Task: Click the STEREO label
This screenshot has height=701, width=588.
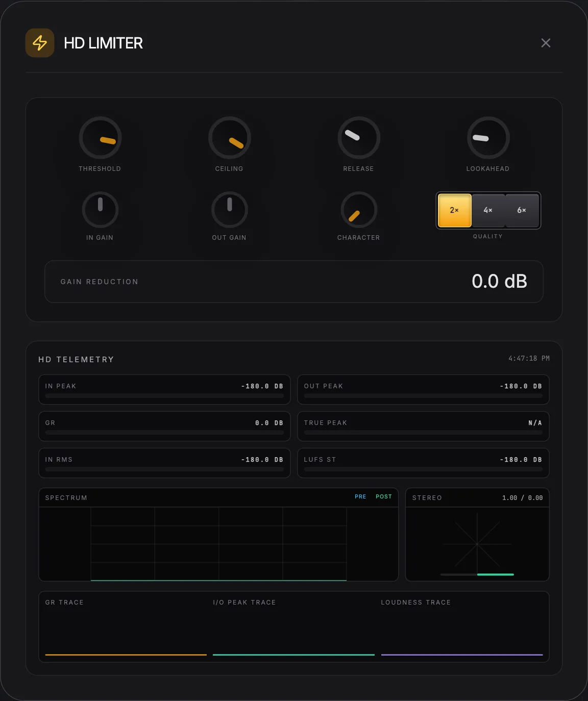Action: pyautogui.click(x=427, y=498)
